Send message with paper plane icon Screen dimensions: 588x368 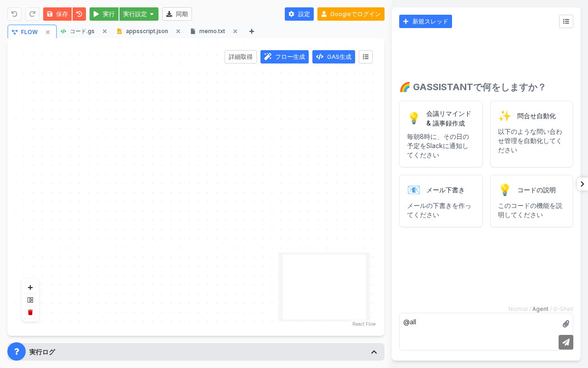pos(566,342)
